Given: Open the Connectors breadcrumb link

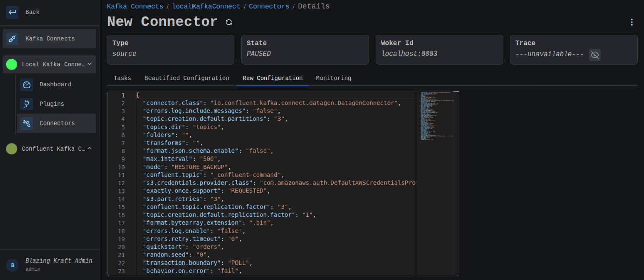Looking at the screenshot, I should [x=269, y=6].
